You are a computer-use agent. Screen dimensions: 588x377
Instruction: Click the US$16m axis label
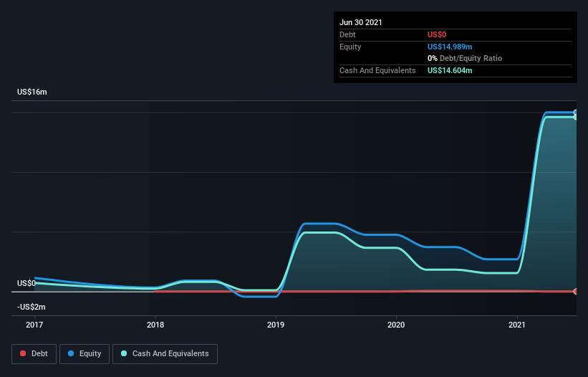pyautogui.click(x=32, y=92)
